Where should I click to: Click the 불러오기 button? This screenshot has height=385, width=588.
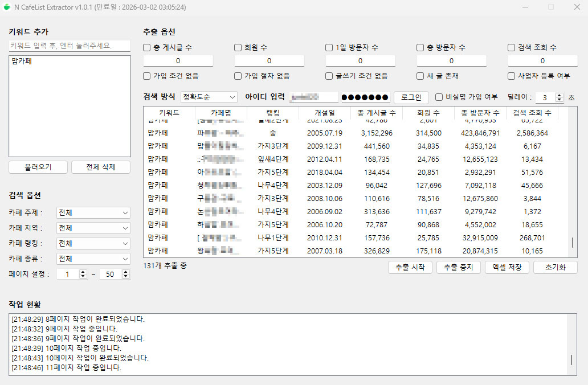click(38, 167)
